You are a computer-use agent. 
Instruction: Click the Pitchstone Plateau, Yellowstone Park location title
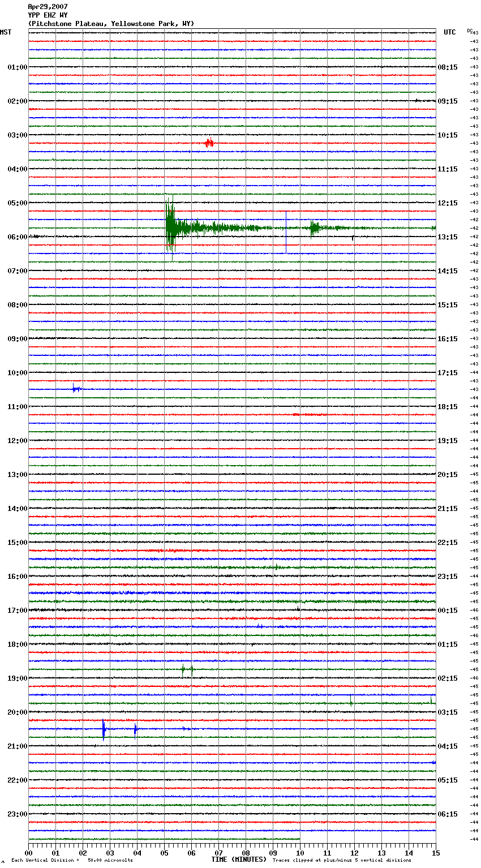pos(111,24)
